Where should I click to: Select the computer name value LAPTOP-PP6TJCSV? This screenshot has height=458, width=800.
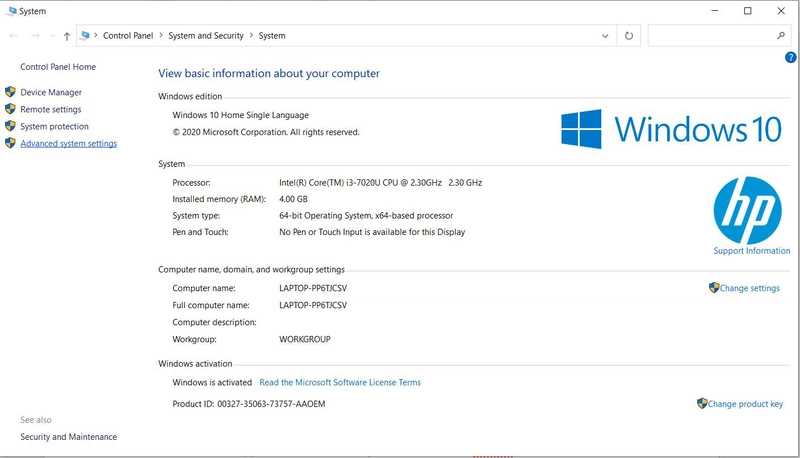(313, 288)
